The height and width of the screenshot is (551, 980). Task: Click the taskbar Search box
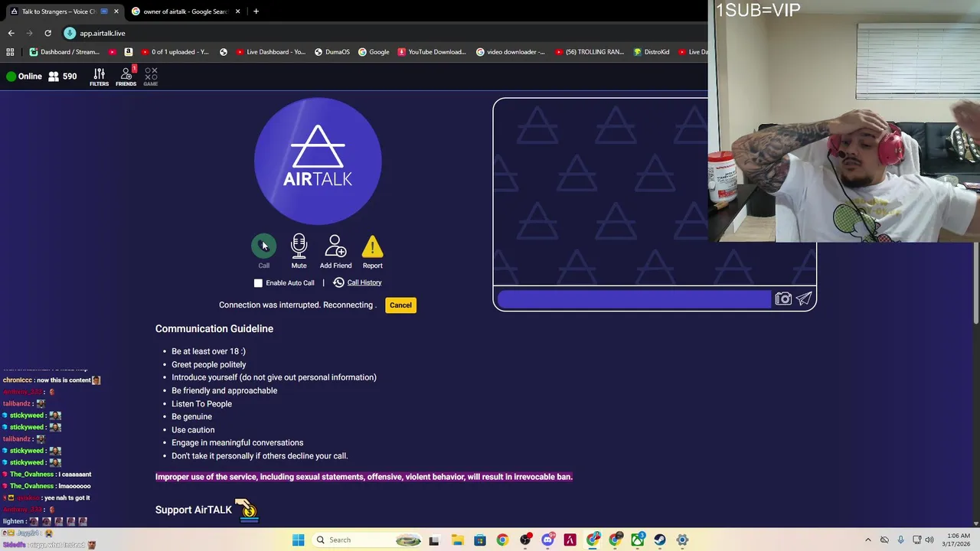point(367,540)
